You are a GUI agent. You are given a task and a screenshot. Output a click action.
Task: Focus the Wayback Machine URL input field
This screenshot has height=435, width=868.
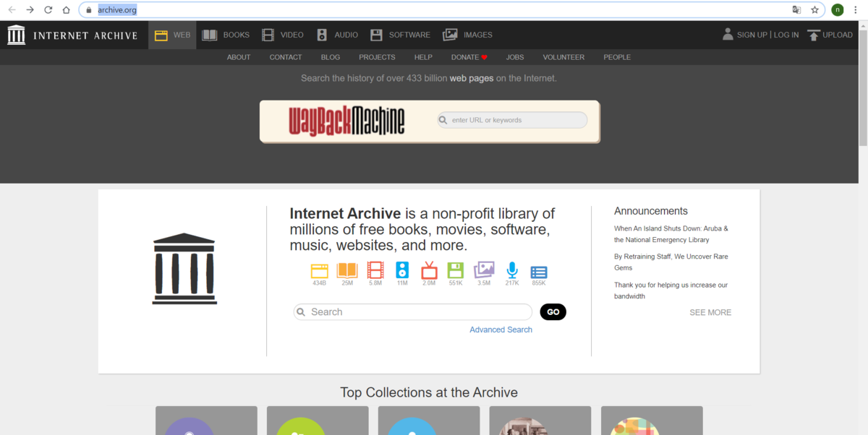tap(512, 120)
